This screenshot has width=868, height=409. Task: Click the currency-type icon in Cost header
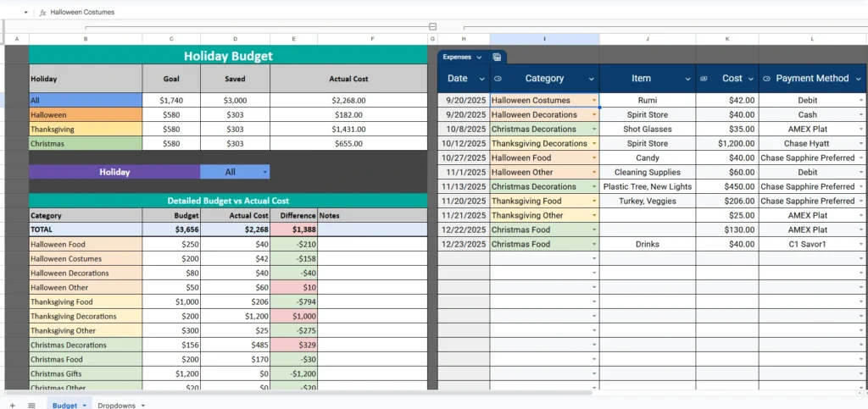point(704,79)
